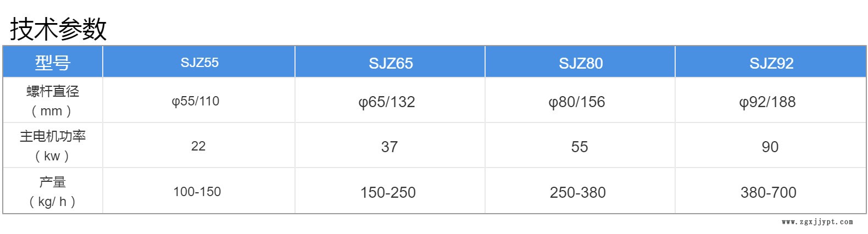Select the 100-150 output cell
The image size is (868, 234).
point(197,192)
